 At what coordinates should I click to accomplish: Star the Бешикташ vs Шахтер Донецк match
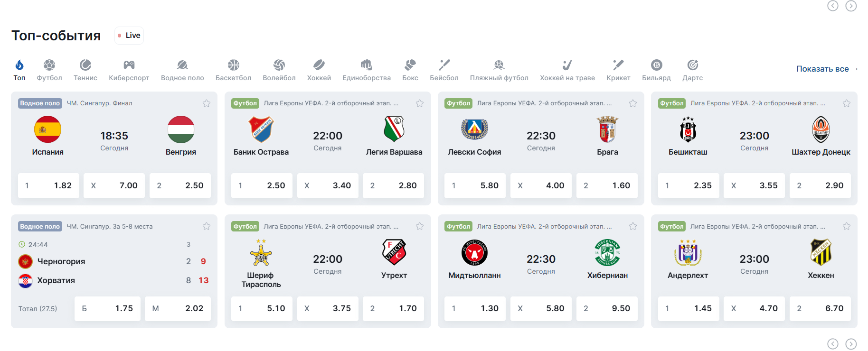click(847, 103)
